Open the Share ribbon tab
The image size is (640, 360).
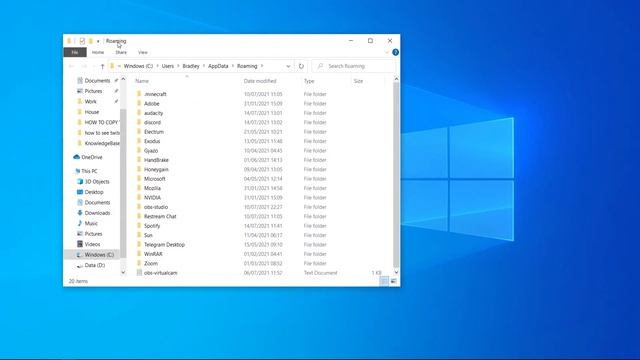pos(121,52)
